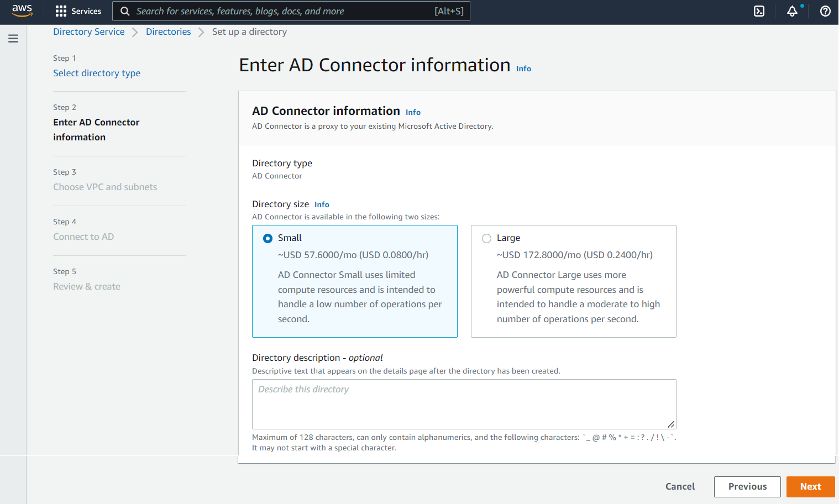Return to Select directory type step
839x504 pixels.
coord(97,73)
